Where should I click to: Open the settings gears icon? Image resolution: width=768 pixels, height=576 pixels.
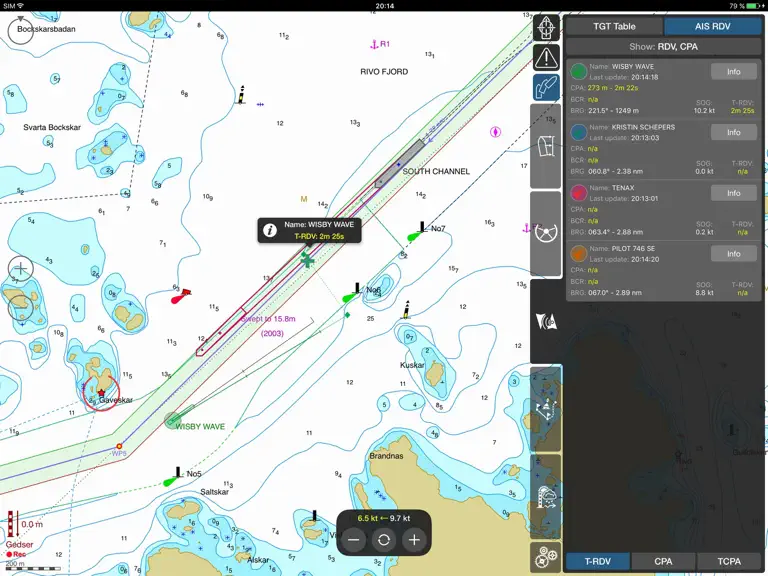coord(546,557)
